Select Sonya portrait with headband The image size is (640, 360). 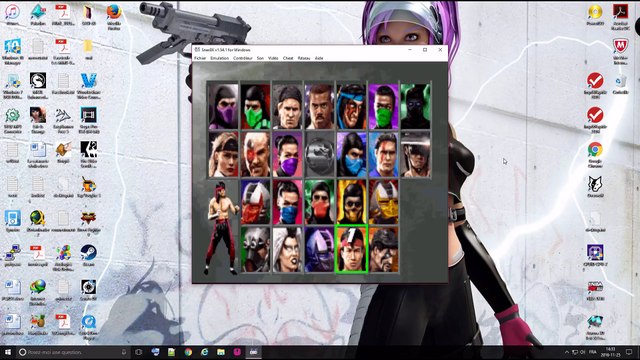pyautogui.click(x=223, y=154)
